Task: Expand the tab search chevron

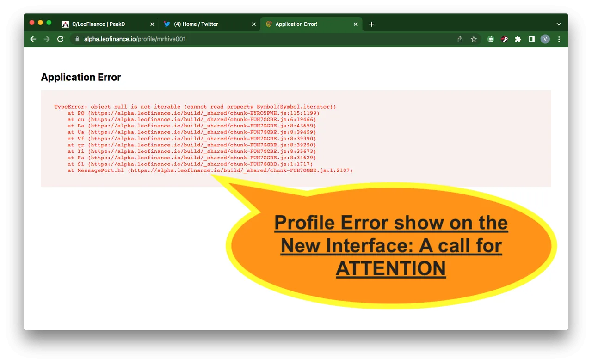Action: (559, 24)
